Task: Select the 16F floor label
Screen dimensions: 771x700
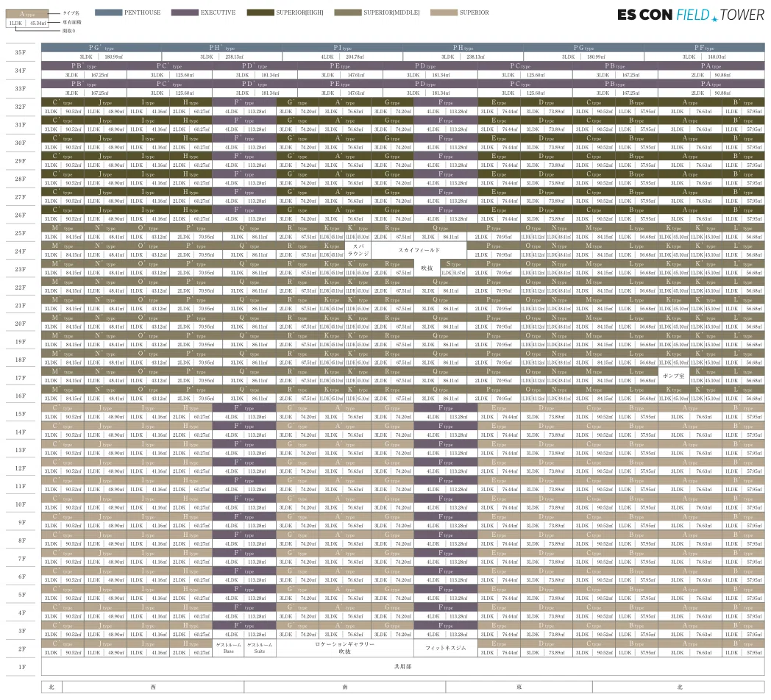Action: (x=20, y=396)
